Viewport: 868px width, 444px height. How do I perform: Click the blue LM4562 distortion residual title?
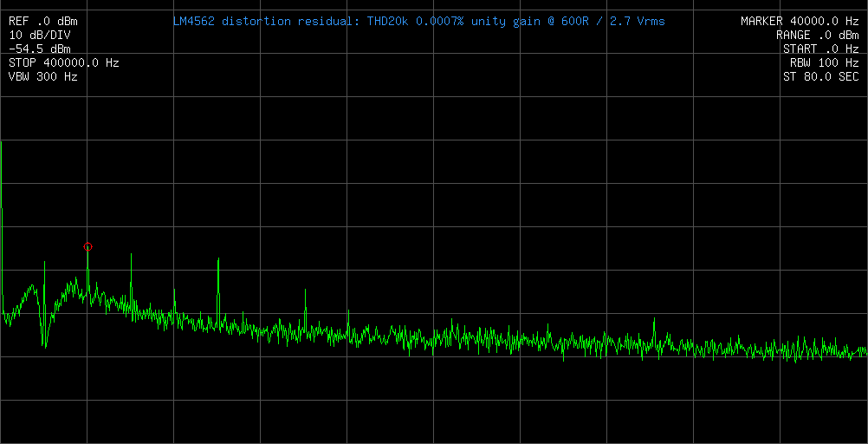tap(419, 22)
